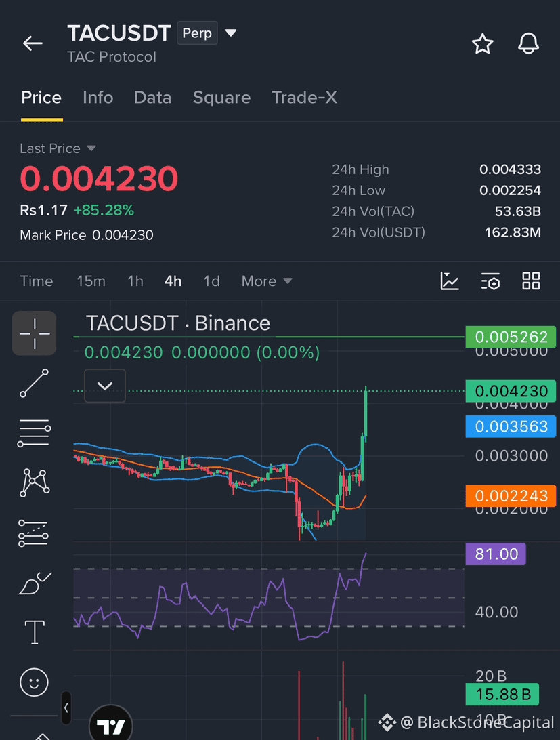Switch to the Info tab

98,98
